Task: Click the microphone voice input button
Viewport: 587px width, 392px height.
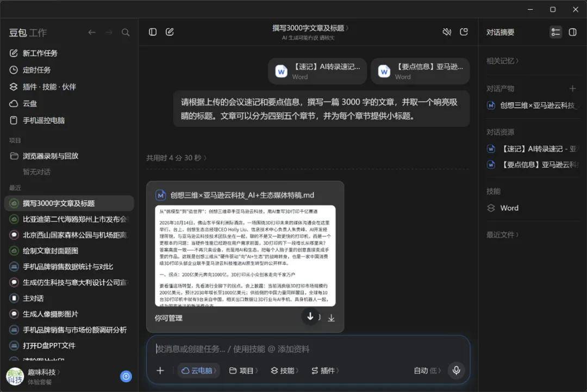Action: (457, 371)
